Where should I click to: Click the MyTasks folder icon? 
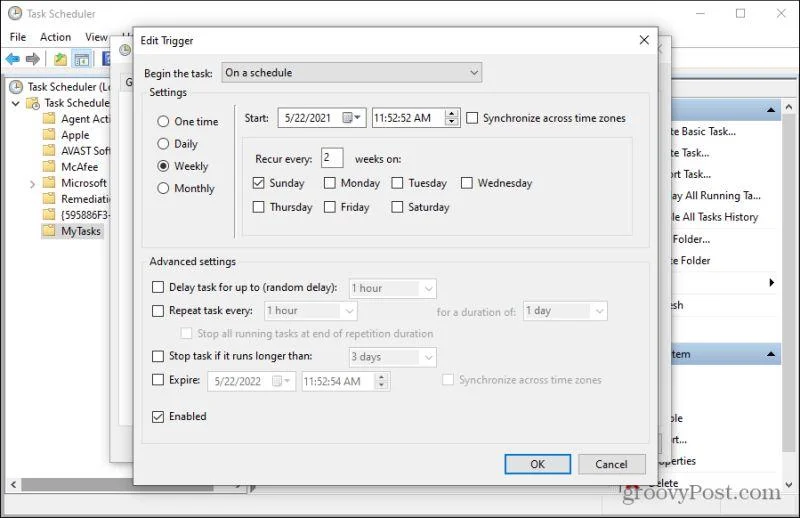click(x=49, y=231)
